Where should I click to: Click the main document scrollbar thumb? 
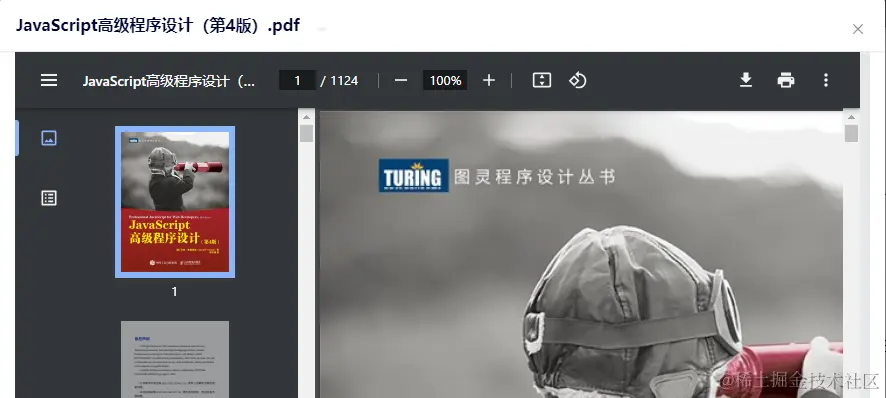(852, 134)
